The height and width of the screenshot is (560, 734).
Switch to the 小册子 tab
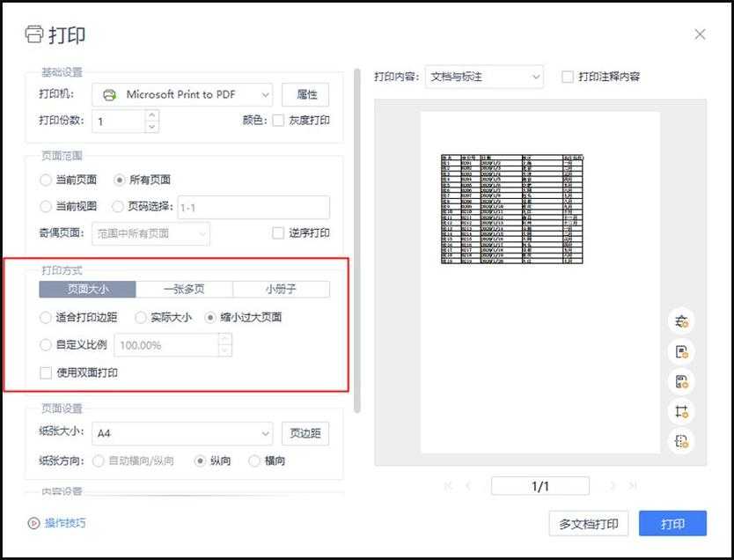(x=281, y=289)
